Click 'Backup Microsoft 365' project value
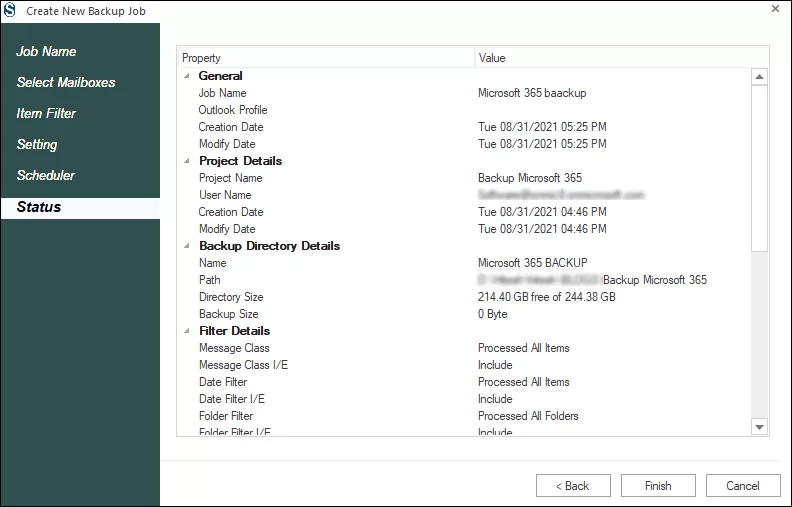 [x=530, y=178]
